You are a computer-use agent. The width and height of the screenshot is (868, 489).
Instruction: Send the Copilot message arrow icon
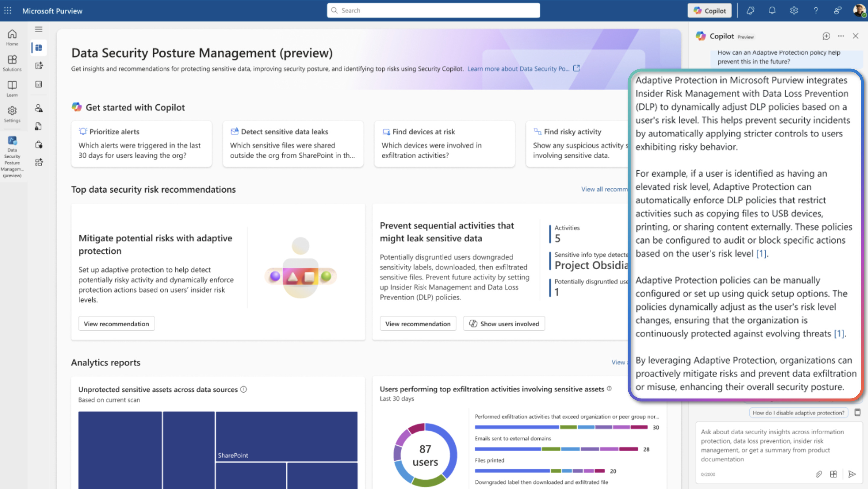(x=852, y=474)
